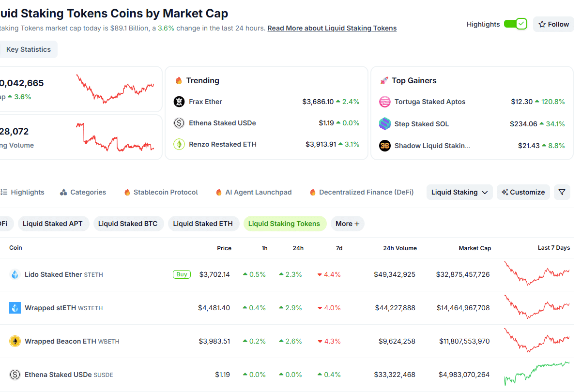Click the Step Staked SOL icon
The width and height of the screenshot is (581, 392).
pyautogui.click(x=385, y=124)
